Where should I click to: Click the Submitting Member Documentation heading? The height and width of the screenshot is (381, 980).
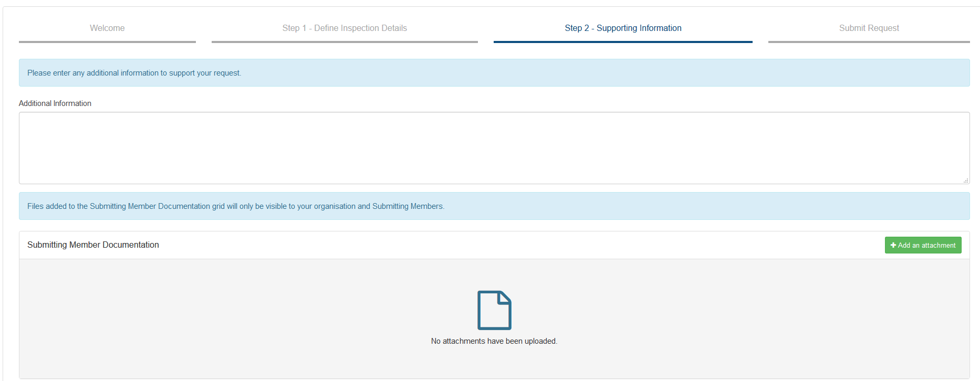point(93,245)
